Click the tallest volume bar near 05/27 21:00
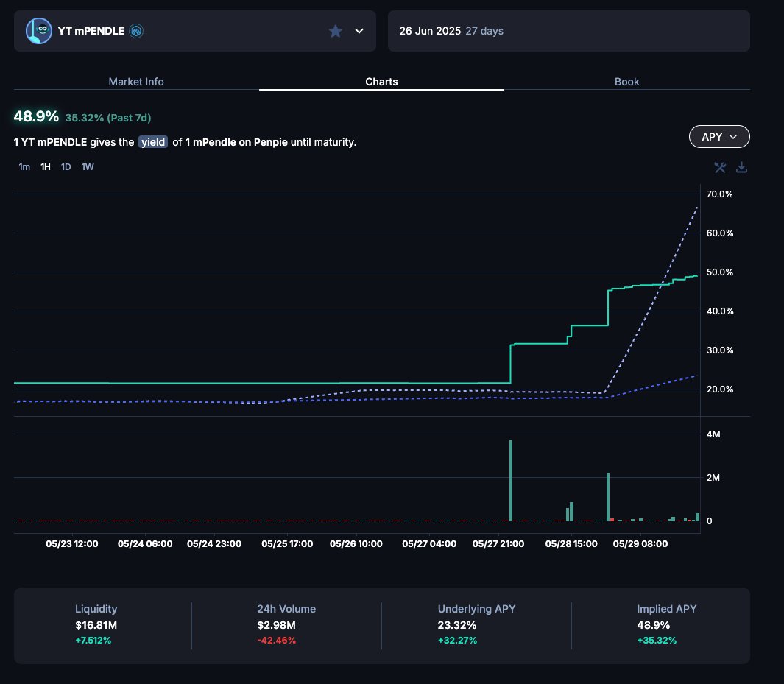This screenshot has height=684, width=784. [x=510, y=480]
